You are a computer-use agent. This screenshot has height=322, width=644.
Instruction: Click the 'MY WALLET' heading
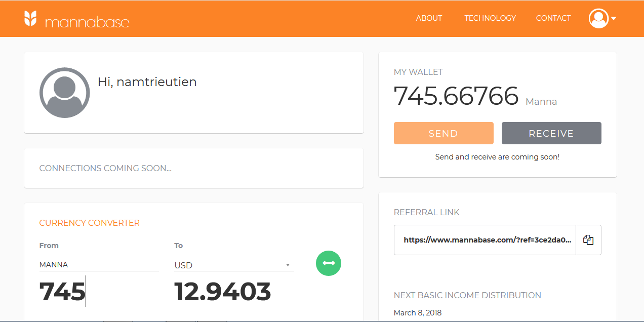(x=418, y=72)
